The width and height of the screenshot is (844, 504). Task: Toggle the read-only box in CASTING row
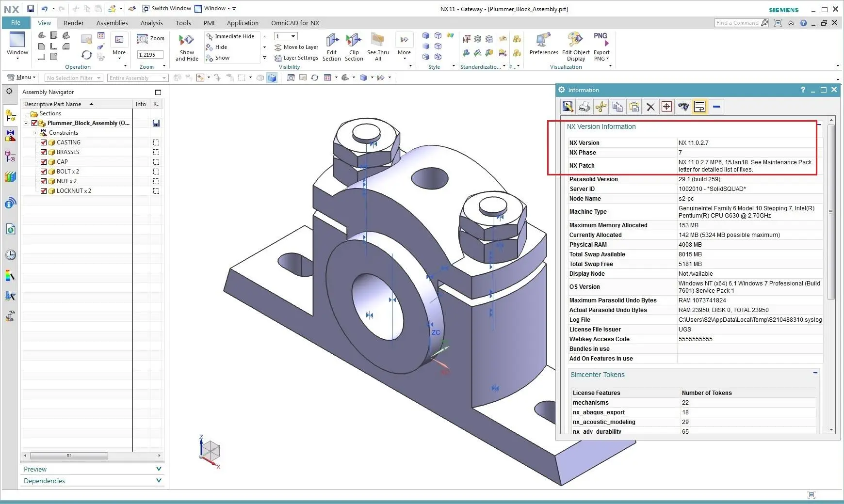point(156,142)
